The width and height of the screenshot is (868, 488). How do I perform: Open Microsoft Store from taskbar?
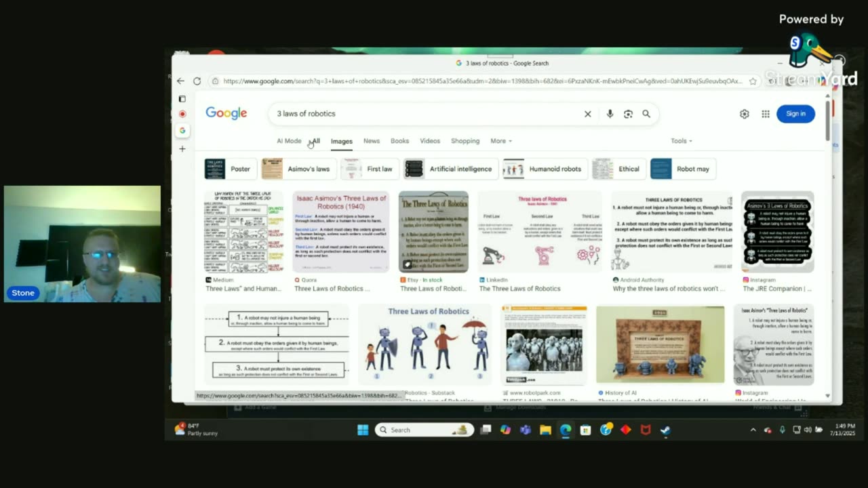point(585,430)
